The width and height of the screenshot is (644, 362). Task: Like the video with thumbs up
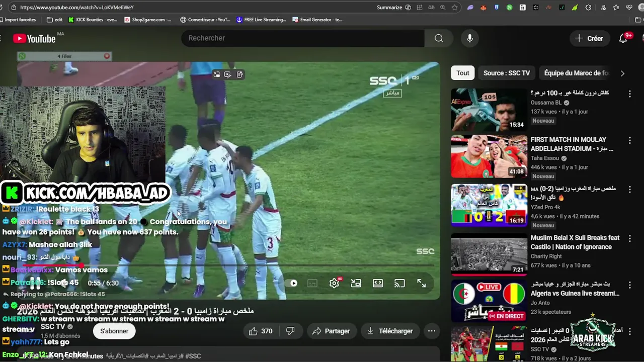261,331
